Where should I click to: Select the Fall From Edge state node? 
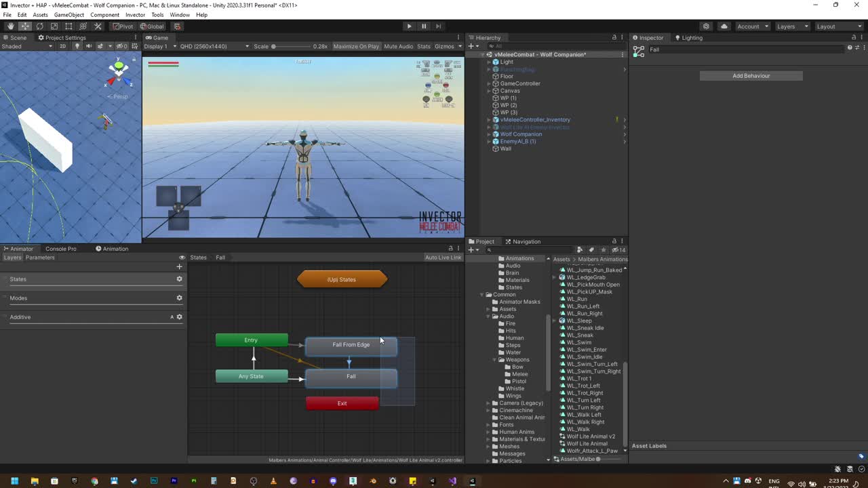click(351, 345)
